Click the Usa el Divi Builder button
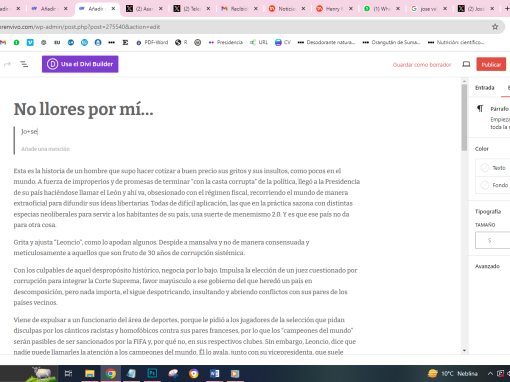 click(x=80, y=64)
